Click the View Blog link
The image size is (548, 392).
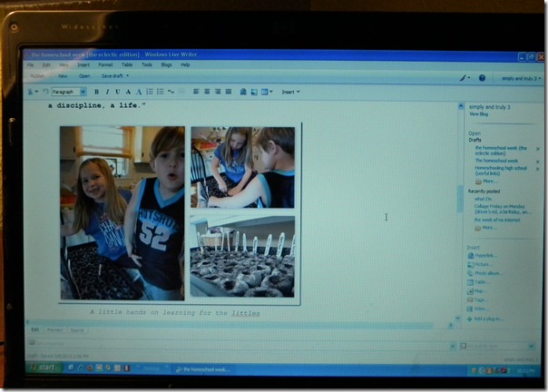click(x=478, y=114)
